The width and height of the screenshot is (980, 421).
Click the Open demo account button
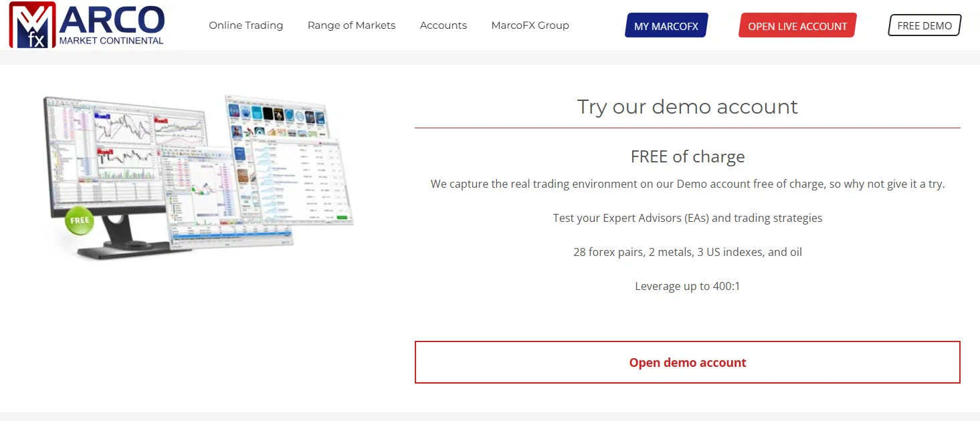(x=688, y=362)
